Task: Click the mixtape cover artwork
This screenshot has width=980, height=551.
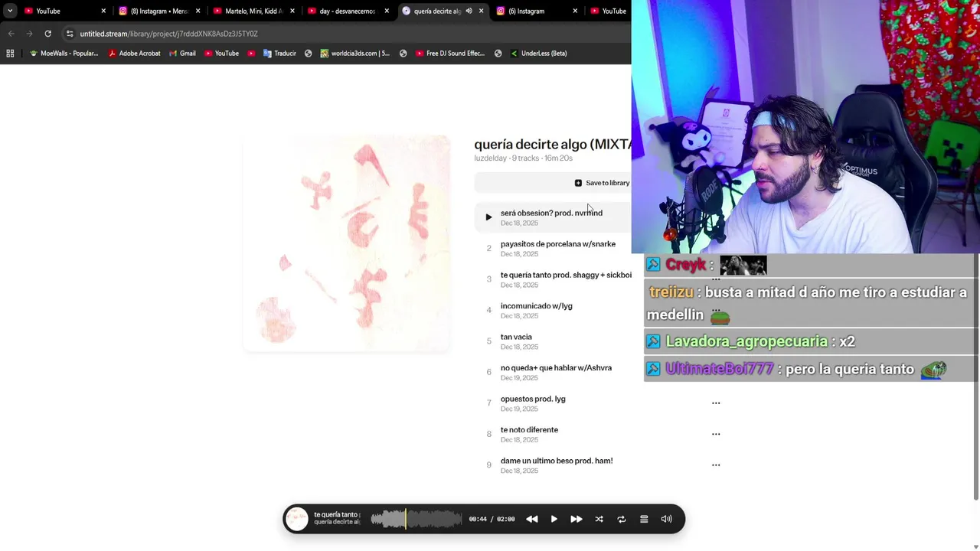Action: pos(347,243)
